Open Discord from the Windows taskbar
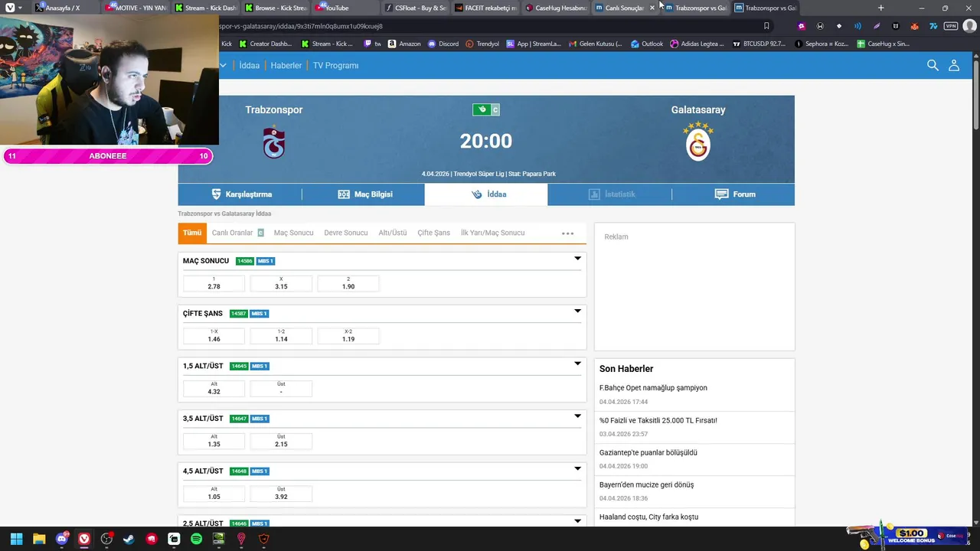 pos(62,539)
